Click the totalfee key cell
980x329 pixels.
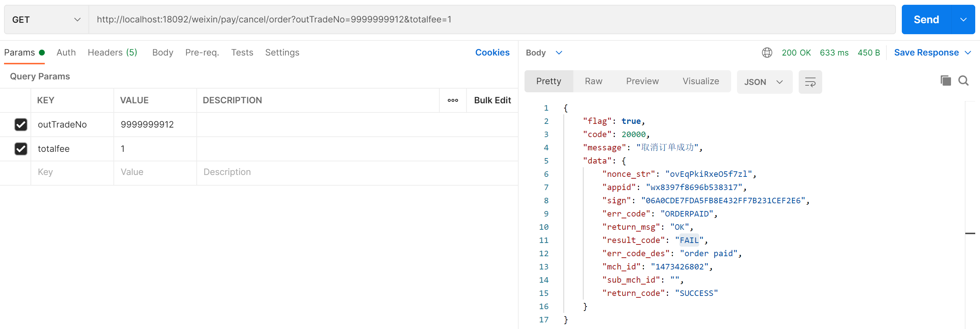pos(72,149)
